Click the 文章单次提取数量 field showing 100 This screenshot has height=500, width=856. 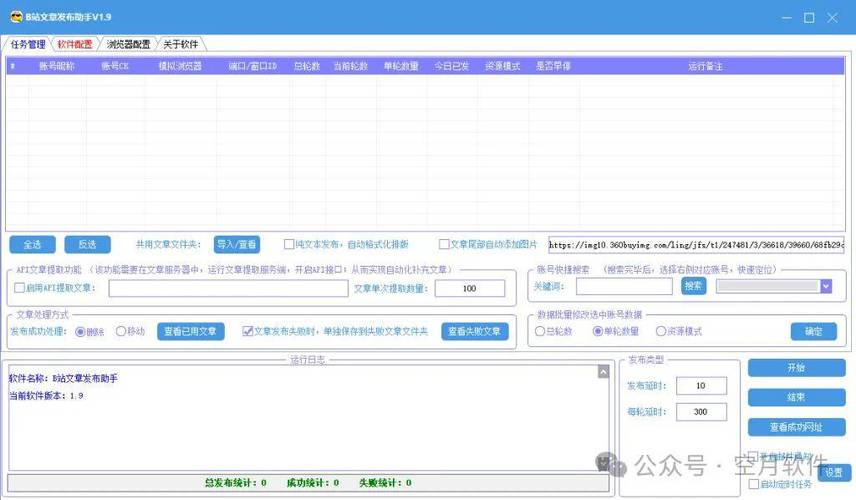(469, 288)
